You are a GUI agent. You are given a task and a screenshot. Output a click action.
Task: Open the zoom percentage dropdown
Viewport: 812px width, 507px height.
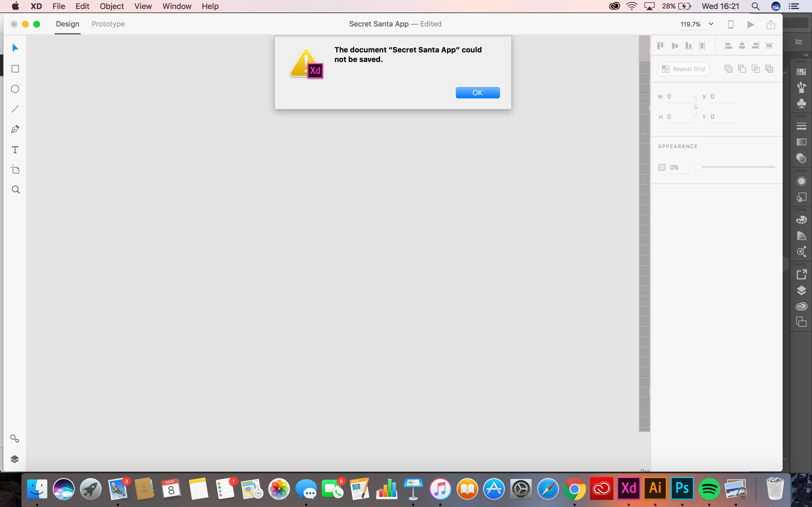tap(711, 24)
